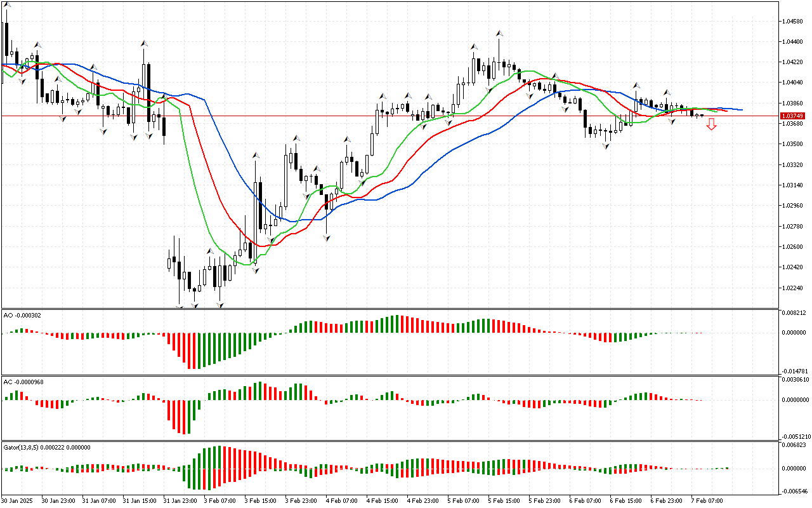Click the 6 Feb 07:00 time label
The image size is (812, 508).
click(586, 500)
